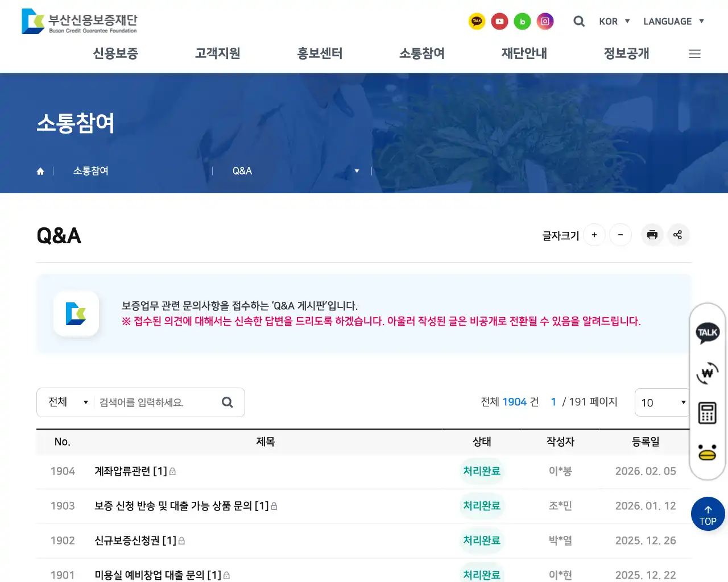The height and width of the screenshot is (582, 728).
Task: Open the results-per-page dropdown showing 10
Action: (662, 402)
